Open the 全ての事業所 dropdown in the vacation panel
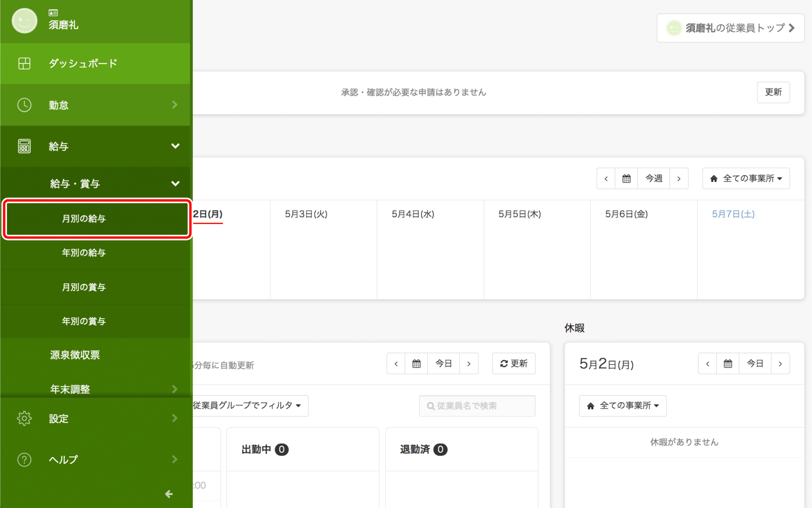 tap(623, 406)
